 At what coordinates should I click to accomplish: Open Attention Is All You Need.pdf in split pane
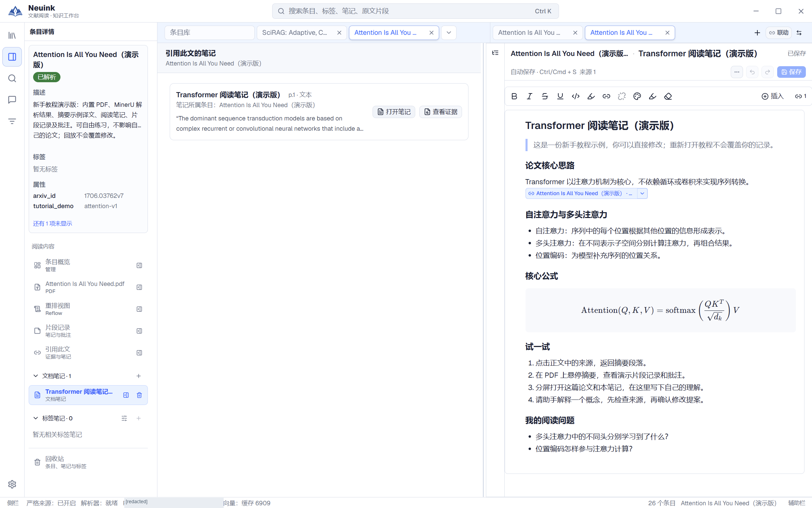click(x=139, y=287)
